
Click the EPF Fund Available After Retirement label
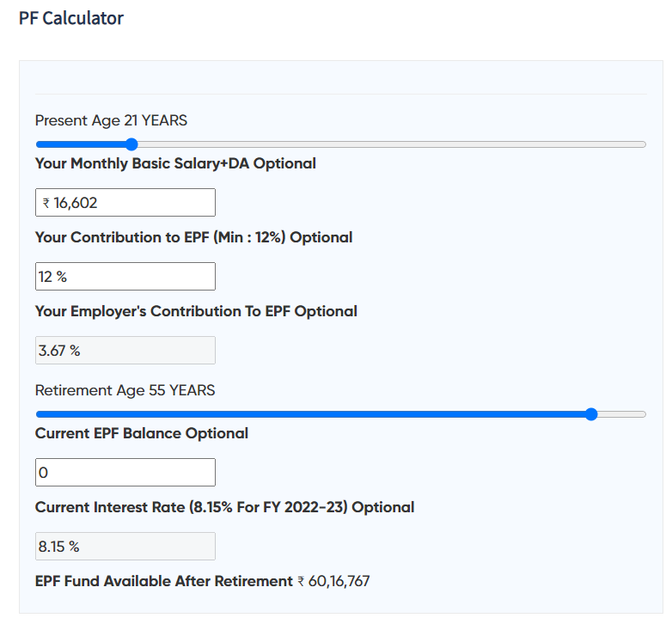(163, 581)
